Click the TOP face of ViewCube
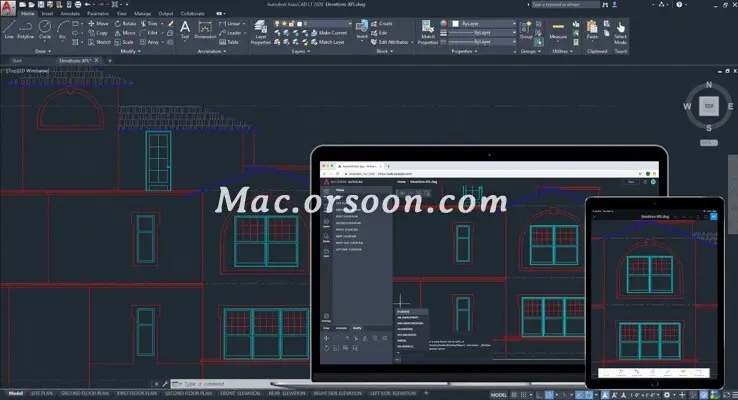The image size is (738, 400). click(709, 106)
